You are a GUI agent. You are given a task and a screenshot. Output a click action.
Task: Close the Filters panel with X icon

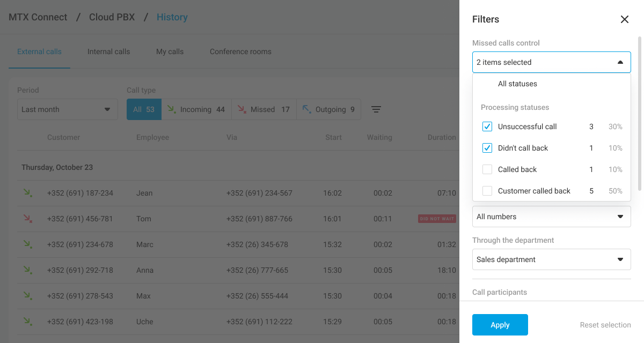tap(624, 19)
